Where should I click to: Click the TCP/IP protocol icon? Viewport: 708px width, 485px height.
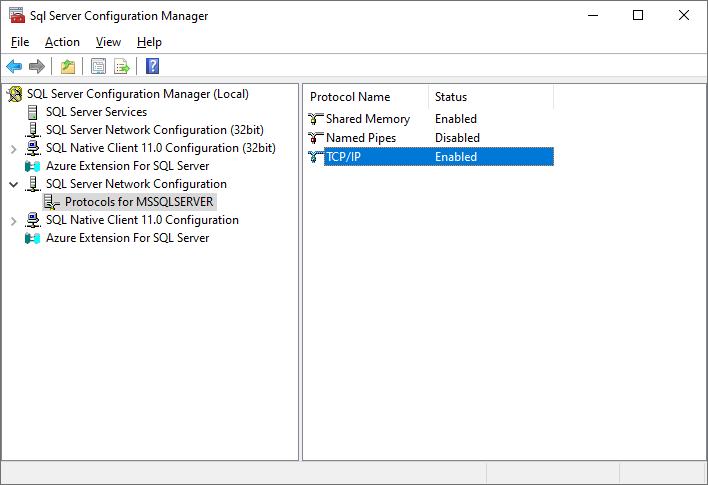(316, 157)
